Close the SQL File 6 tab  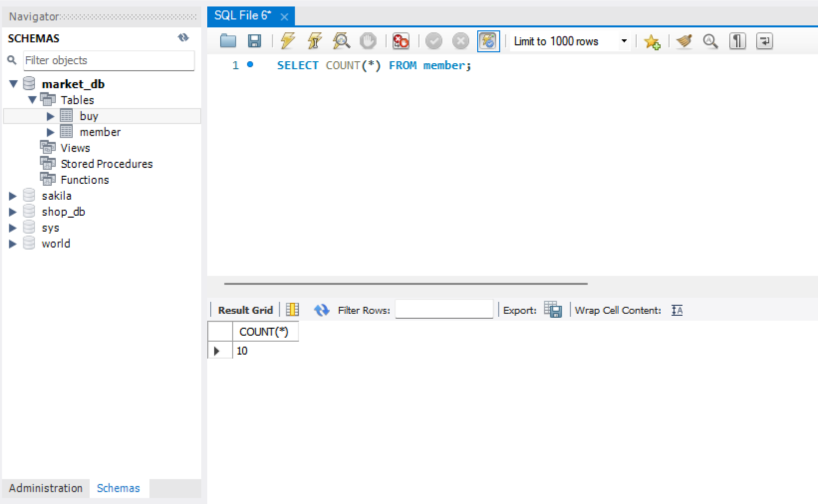[284, 17]
